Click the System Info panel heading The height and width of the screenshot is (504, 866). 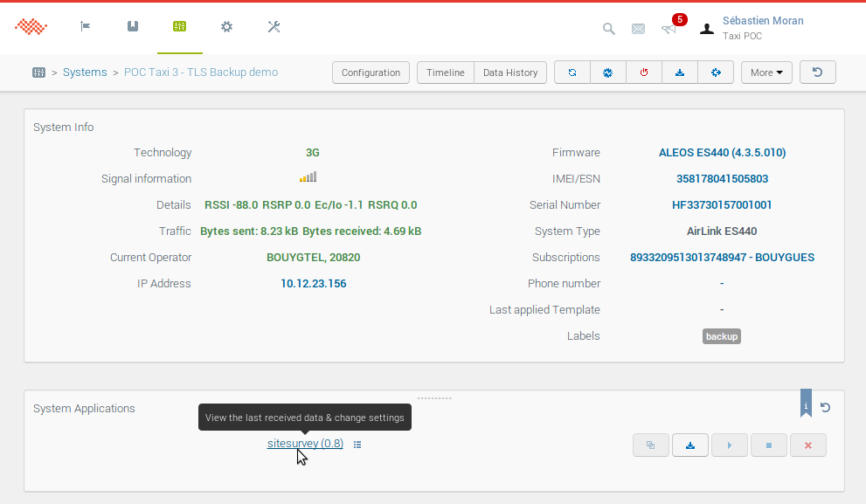point(64,127)
